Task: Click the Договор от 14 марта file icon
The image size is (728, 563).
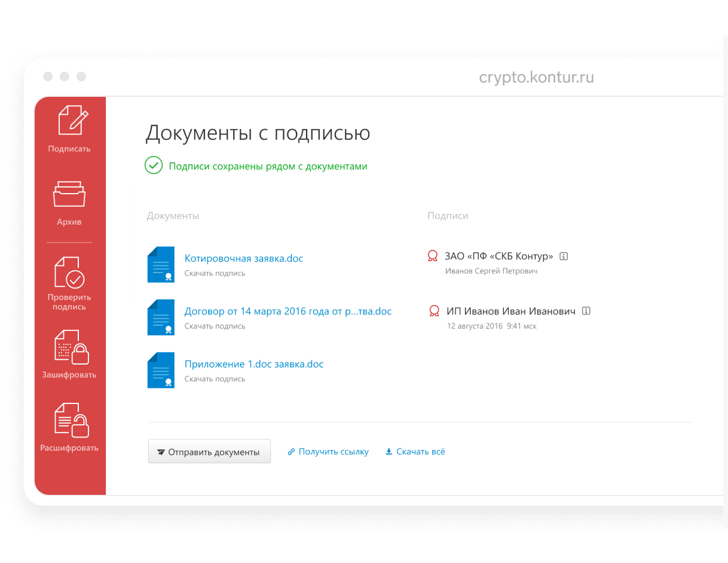Action: pos(161,317)
